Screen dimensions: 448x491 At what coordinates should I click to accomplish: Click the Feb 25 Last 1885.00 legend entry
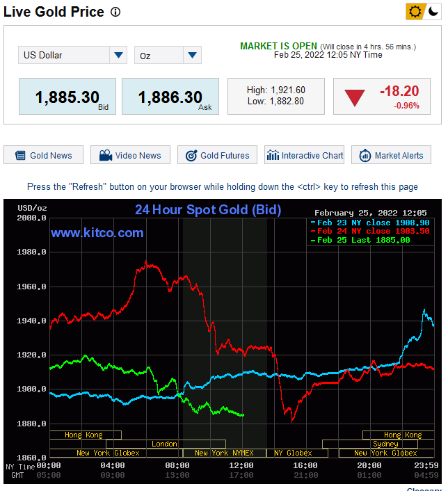(360, 240)
